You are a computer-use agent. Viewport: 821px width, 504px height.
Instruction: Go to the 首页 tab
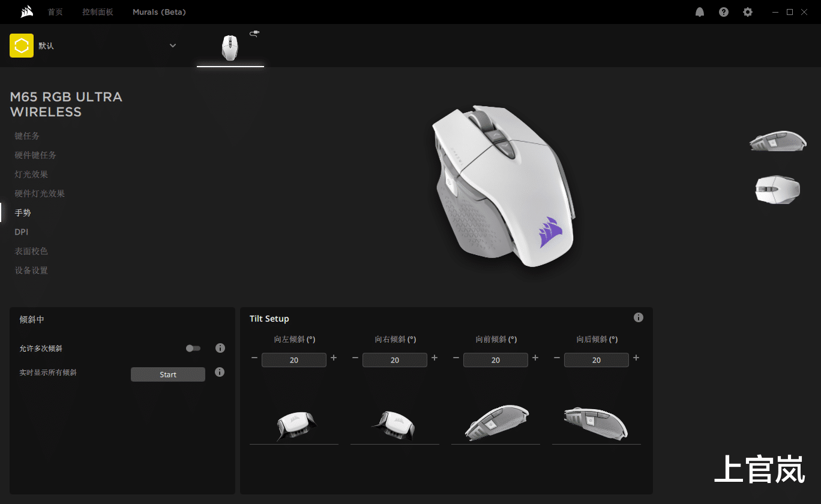(55, 12)
